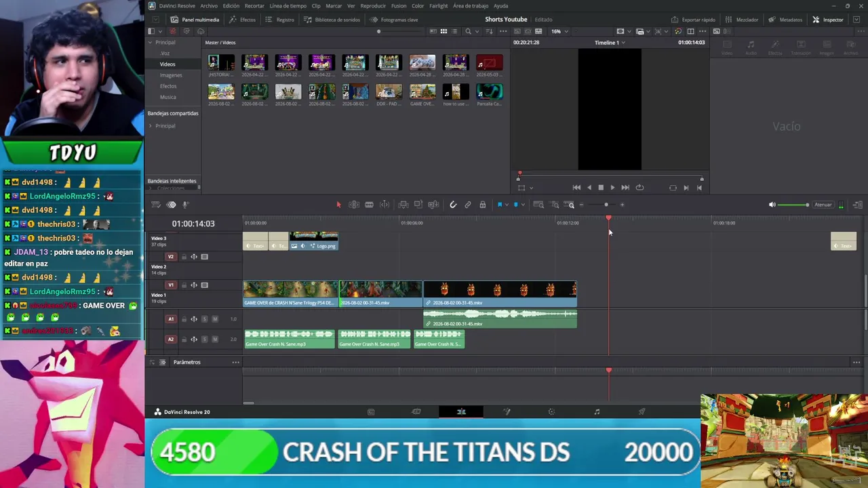The image size is (868, 488).
Task: Click the Insert clip icon
Action: (403, 205)
